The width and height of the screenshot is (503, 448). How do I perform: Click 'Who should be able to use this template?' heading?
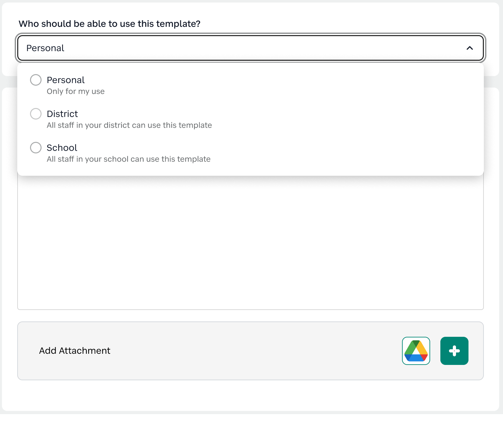[x=109, y=24]
